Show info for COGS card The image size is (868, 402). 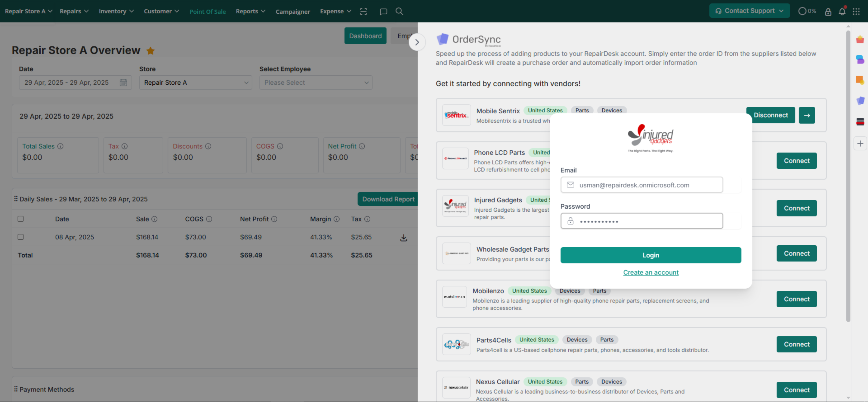point(280,146)
